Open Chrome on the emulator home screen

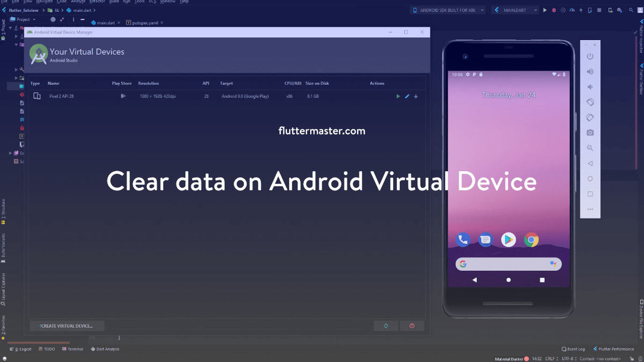click(531, 240)
